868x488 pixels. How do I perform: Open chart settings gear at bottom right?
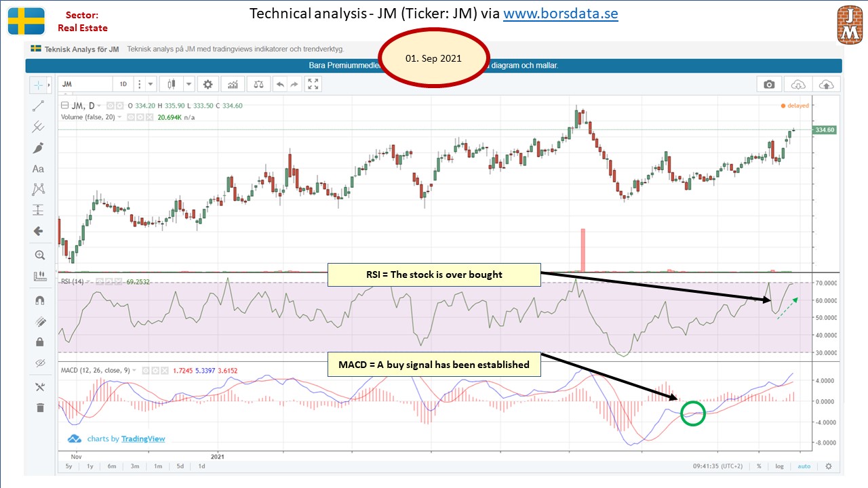point(829,466)
